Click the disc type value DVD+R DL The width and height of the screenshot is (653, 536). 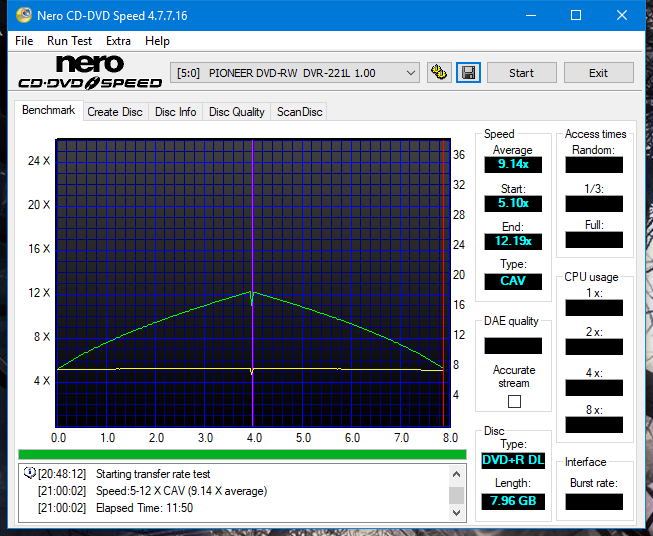pyautogui.click(x=513, y=460)
